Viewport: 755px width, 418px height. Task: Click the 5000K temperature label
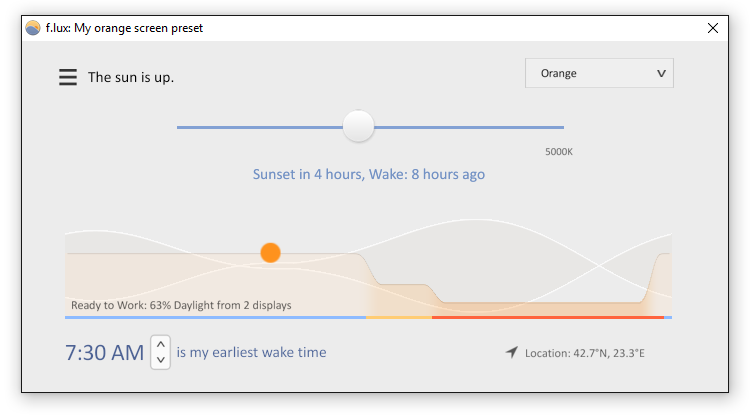(x=559, y=152)
